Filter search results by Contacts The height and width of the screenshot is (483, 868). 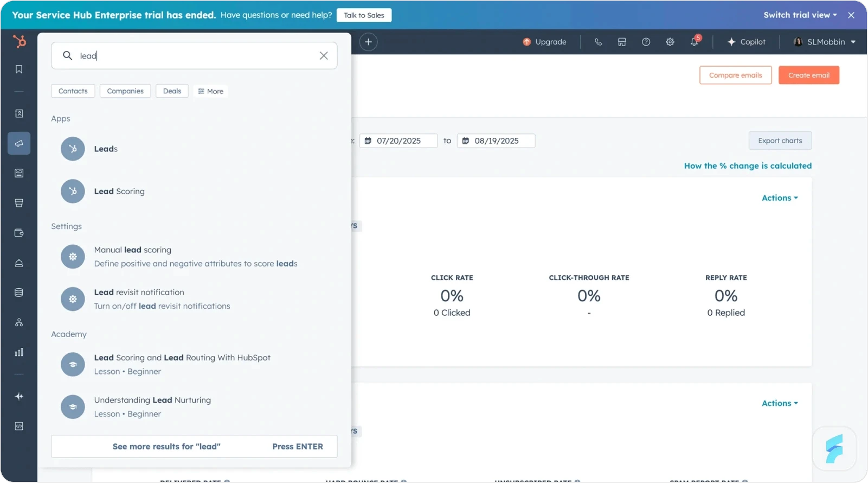tap(73, 91)
